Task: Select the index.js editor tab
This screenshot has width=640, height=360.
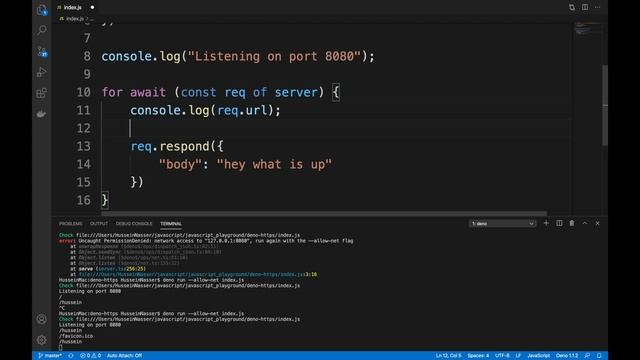Action: tap(73, 7)
